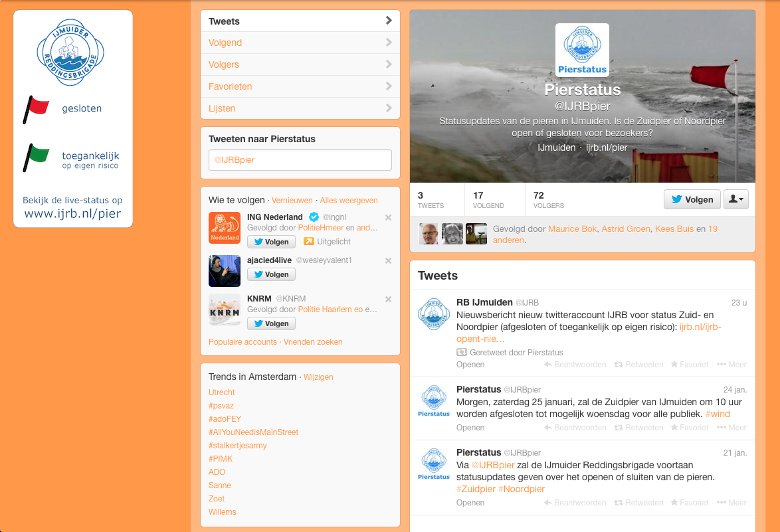
Task: Favorite the RB IJmuiden tweet
Action: 690,365
